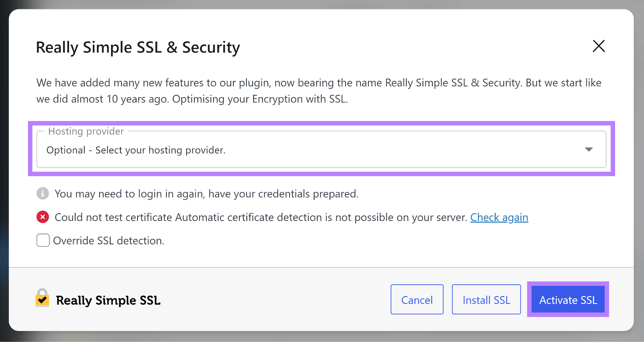Retest the certificate via Check again
The image size is (644, 342).
click(x=499, y=217)
